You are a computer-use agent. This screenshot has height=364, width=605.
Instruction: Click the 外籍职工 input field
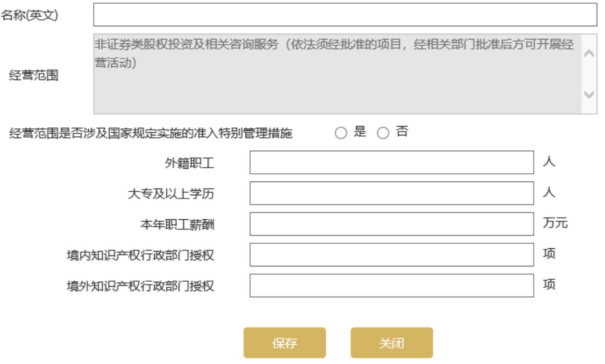[392, 163]
